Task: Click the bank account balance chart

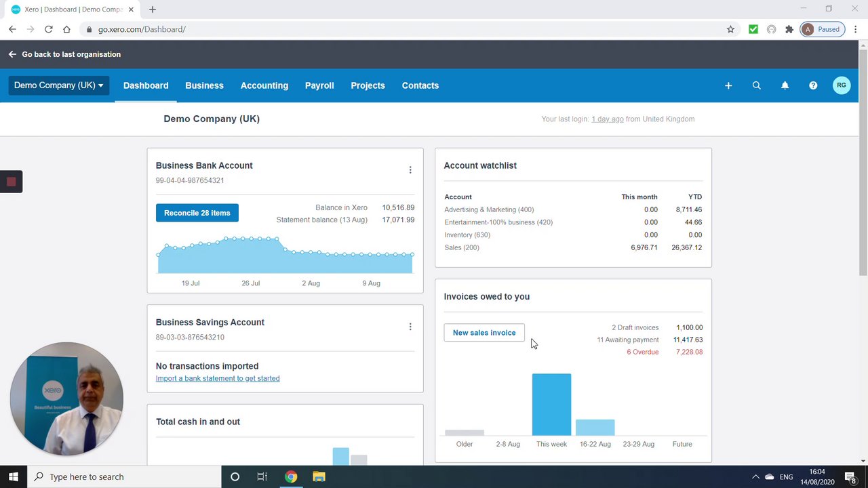Action: (x=285, y=255)
